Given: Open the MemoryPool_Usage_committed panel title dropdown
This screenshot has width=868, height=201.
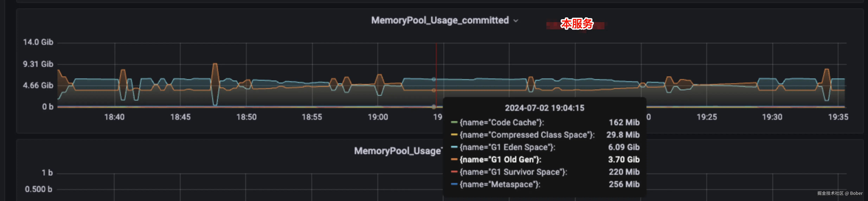Looking at the screenshot, I should pos(440,21).
